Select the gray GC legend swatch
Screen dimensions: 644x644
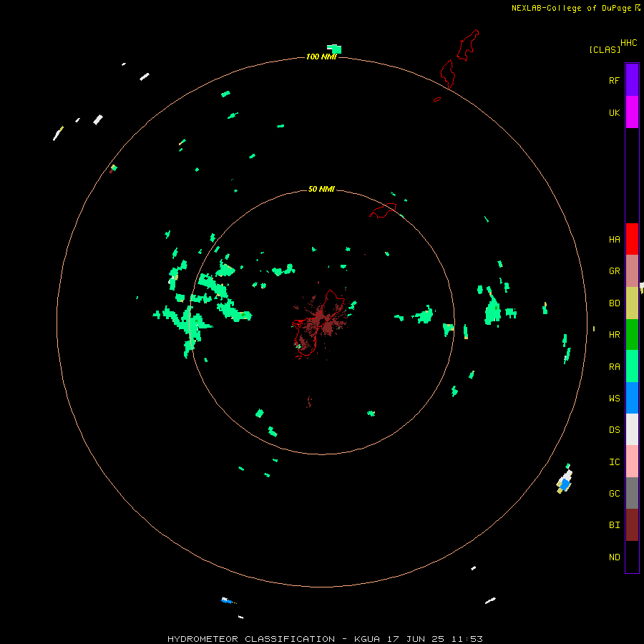point(632,493)
